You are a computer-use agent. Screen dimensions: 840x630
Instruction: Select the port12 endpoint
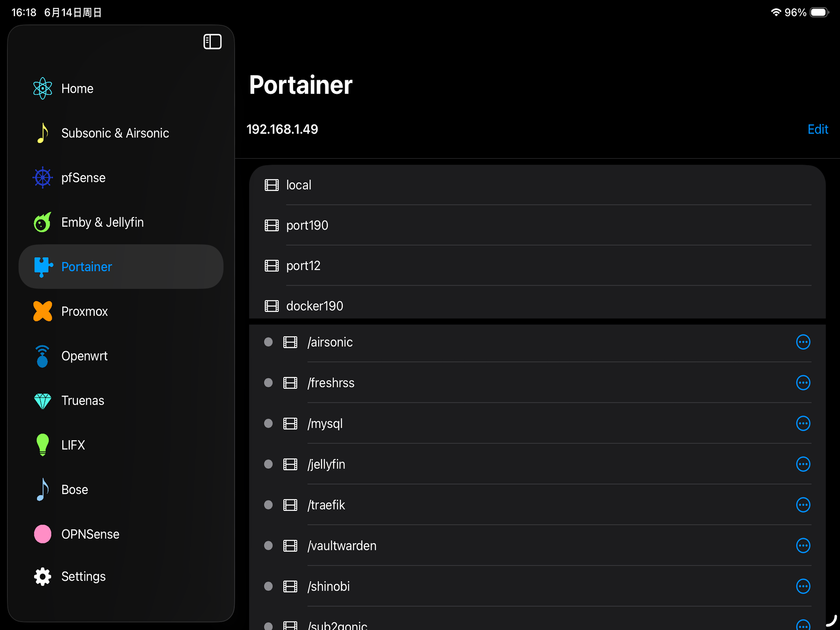537,266
